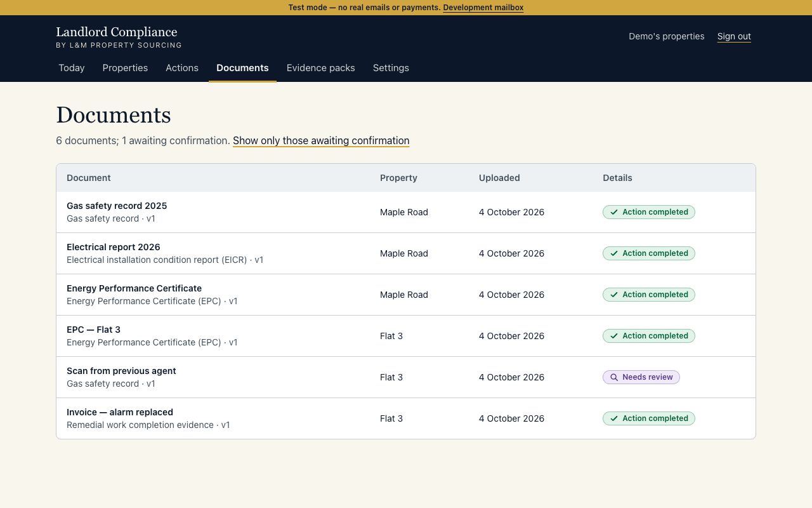The image size is (812, 508).
Task: Open Electrical report 2026 document
Action: point(114,247)
